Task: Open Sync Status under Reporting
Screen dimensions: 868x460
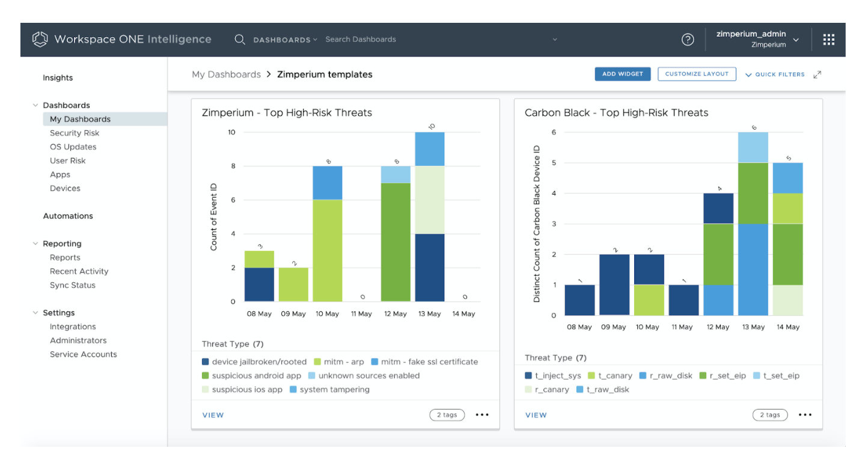Action: 73,285
